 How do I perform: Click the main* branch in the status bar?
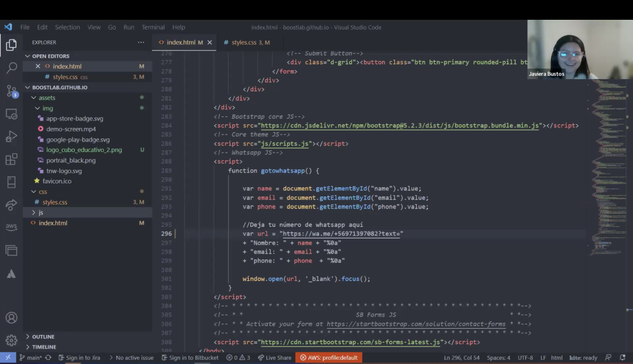click(31, 358)
